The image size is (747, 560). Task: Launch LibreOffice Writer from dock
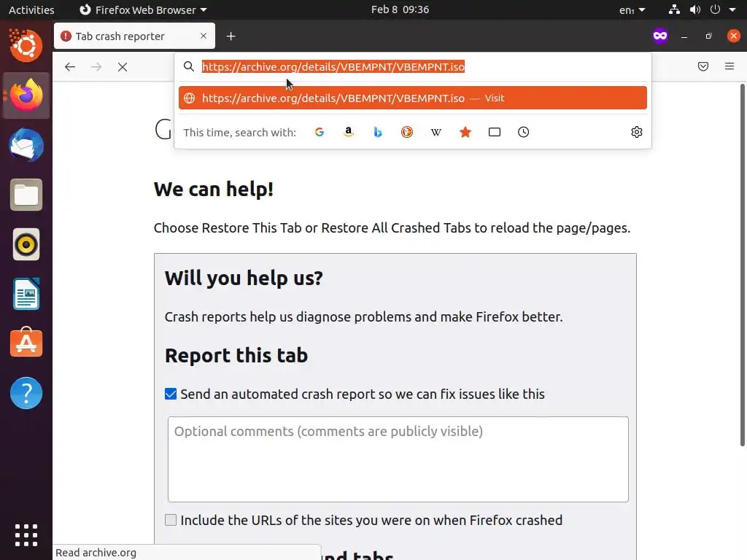26,295
